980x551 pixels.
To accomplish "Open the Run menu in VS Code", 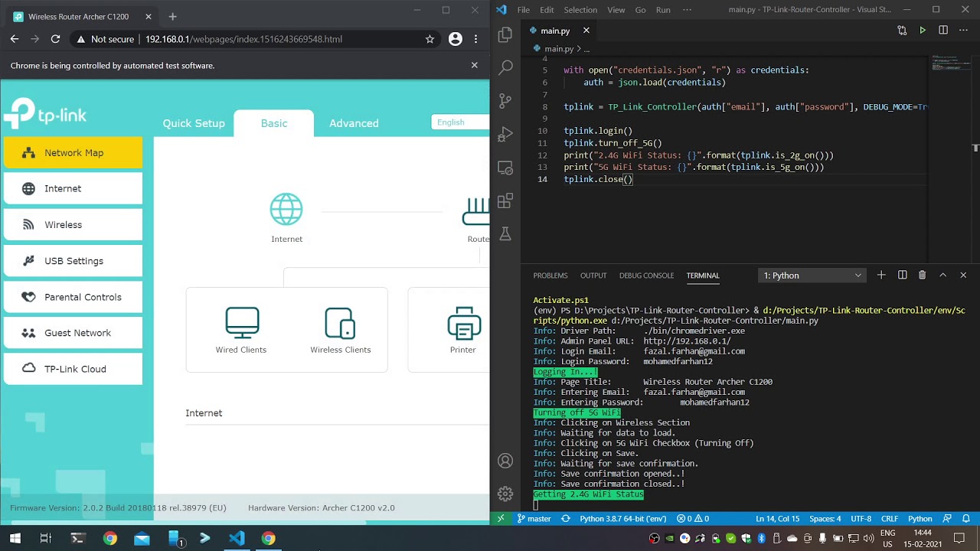I will [x=663, y=10].
